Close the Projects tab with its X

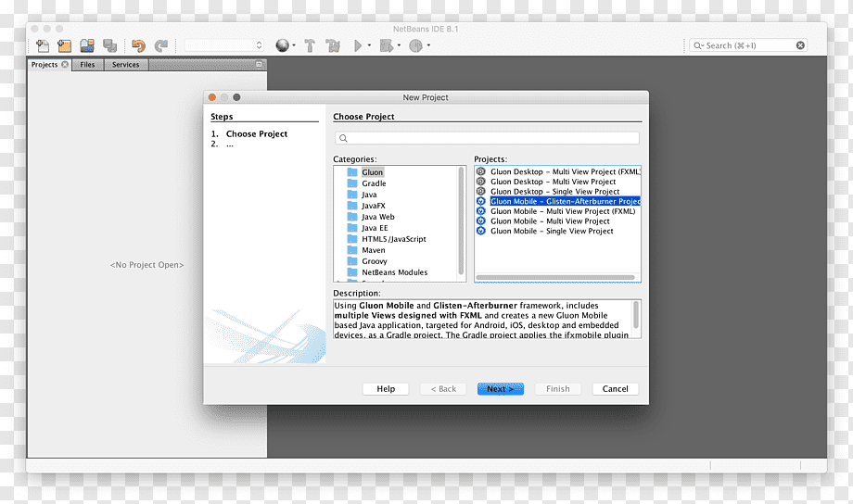(65, 65)
